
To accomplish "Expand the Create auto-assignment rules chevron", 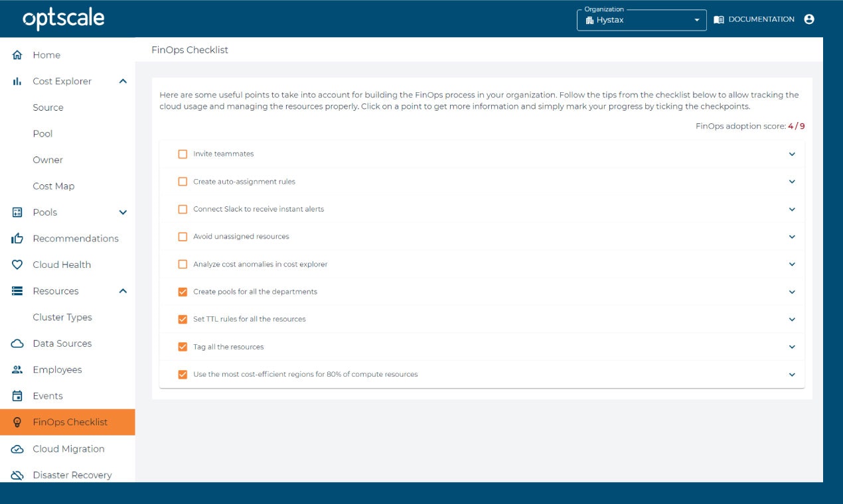I will click(x=792, y=182).
